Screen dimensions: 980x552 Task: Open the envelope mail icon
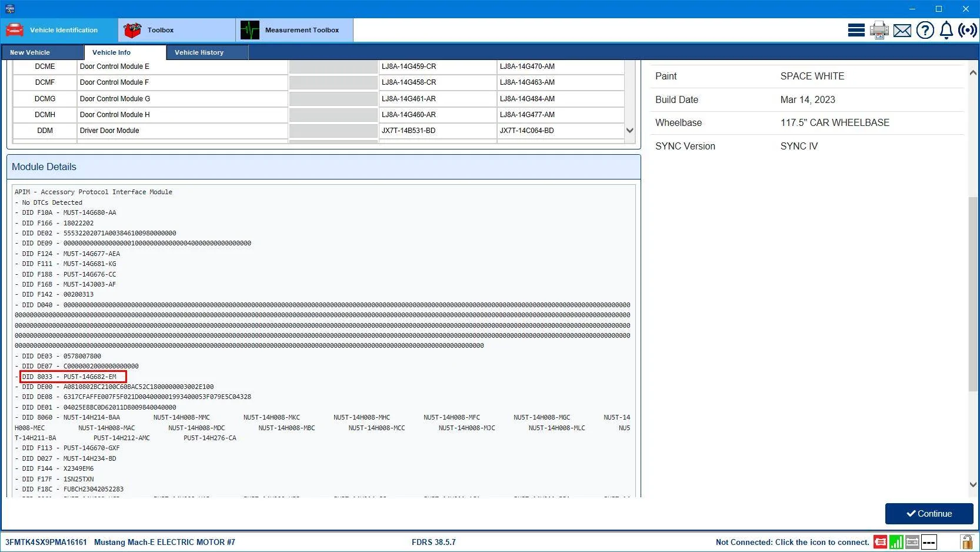(902, 31)
